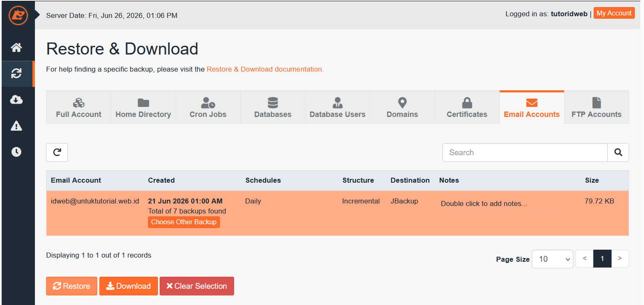644x305 pixels.
Task: Click the magnifier search button
Action: 618,152
